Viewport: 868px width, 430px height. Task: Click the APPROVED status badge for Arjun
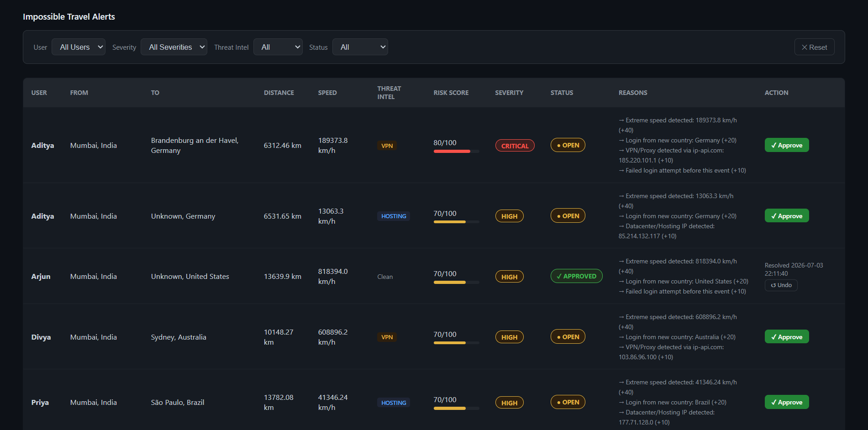(x=577, y=276)
